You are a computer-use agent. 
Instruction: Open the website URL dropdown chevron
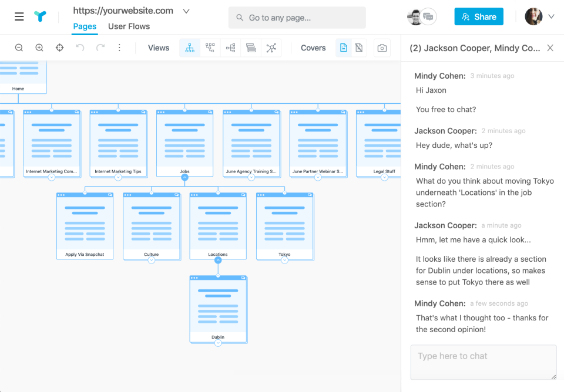[x=186, y=11]
